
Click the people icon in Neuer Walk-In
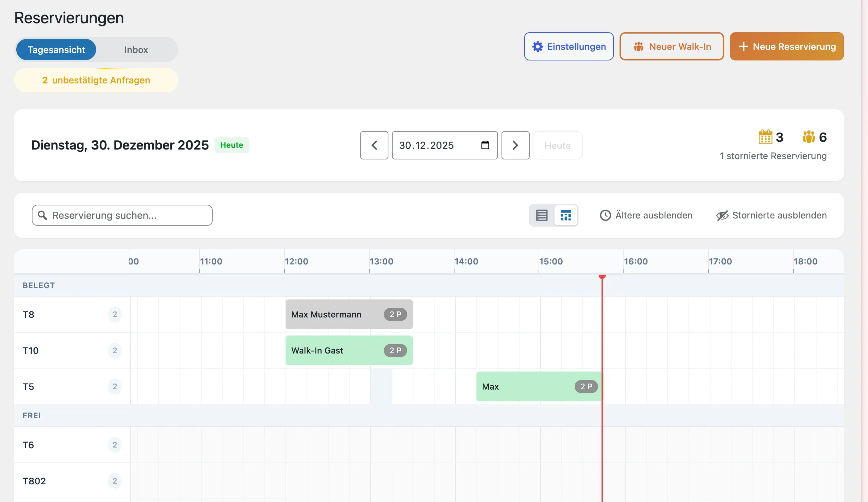tap(638, 47)
